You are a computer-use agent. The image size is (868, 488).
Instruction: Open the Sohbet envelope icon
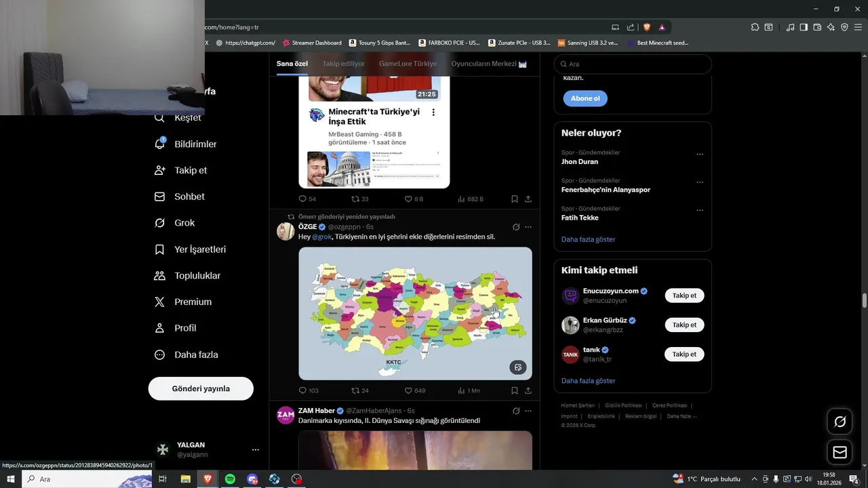(159, 197)
